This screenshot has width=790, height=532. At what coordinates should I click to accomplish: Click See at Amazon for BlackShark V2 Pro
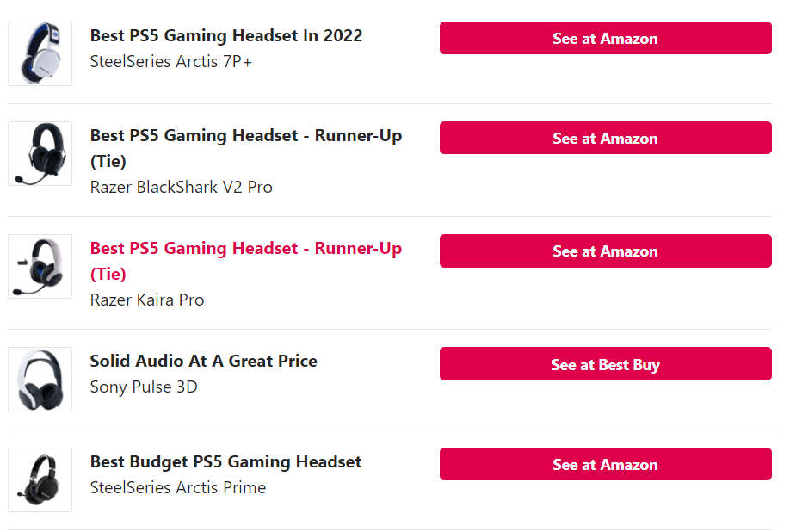pyautogui.click(x=605, y=138)
